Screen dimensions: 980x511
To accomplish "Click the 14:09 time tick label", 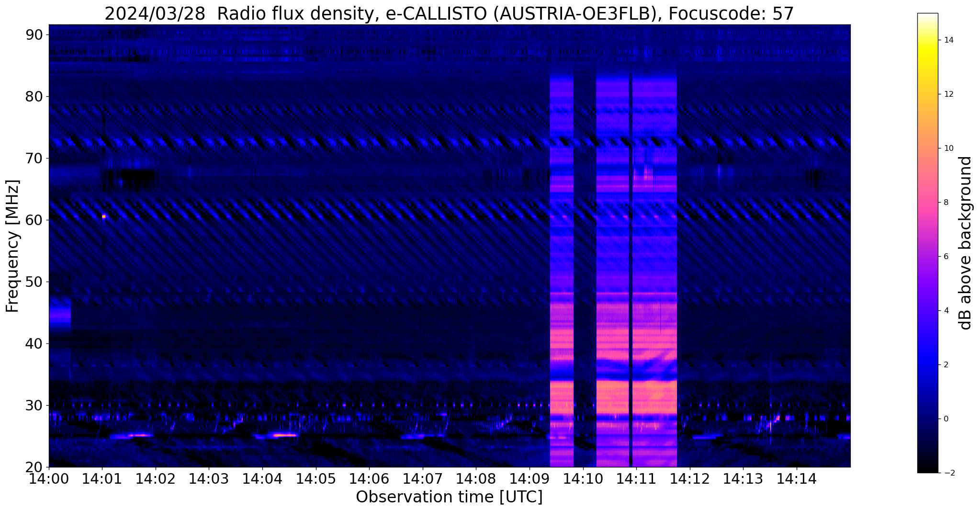I will pyautogui.click(x=529, y=479).
